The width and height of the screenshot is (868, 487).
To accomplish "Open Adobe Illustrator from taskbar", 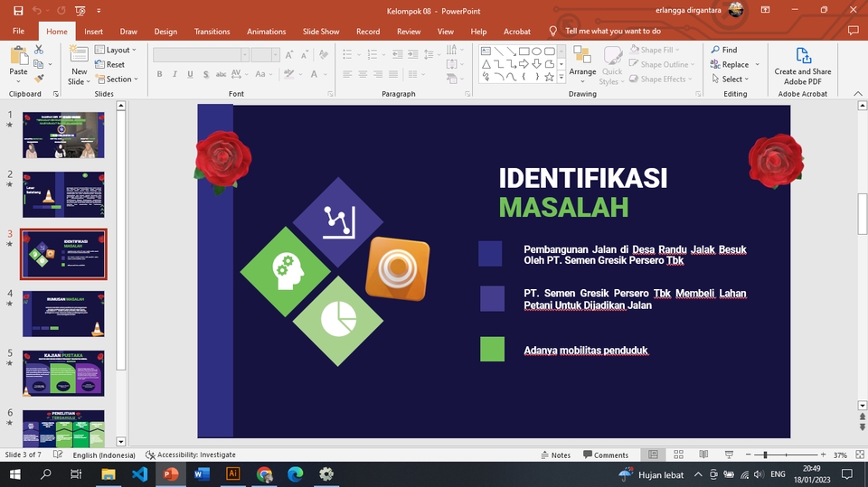I will 232,473.
